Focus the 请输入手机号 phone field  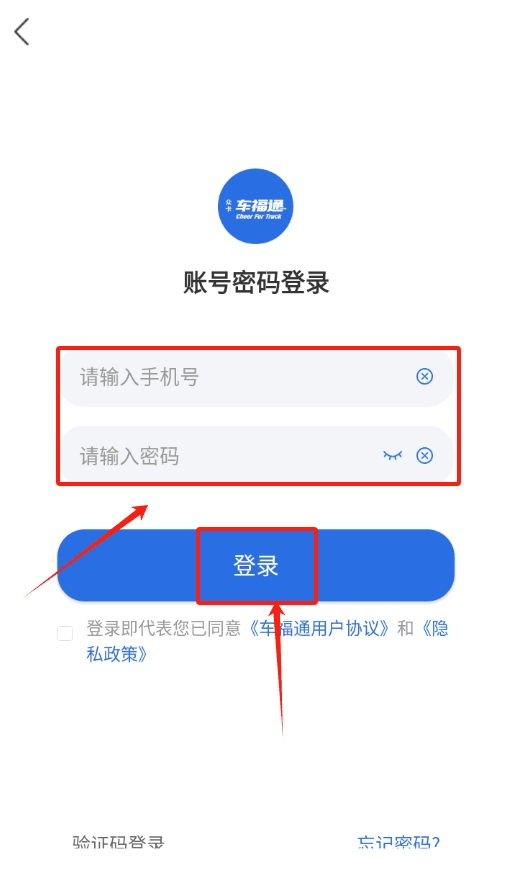[x=257, y=378]
